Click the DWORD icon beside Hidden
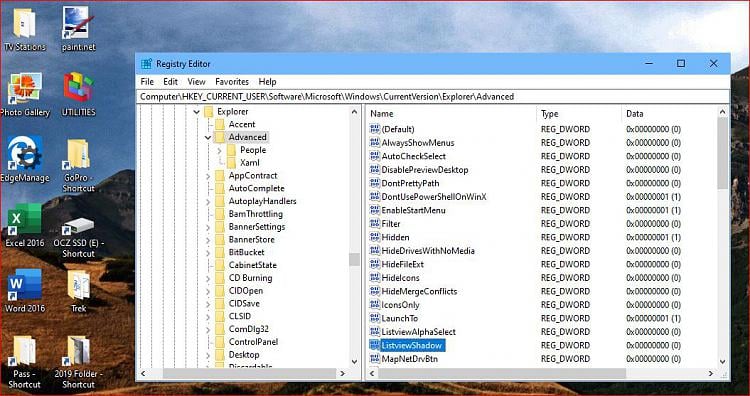The width and height of the screenshot is (750, 396). pyautogui.click(x=375, y=237)
